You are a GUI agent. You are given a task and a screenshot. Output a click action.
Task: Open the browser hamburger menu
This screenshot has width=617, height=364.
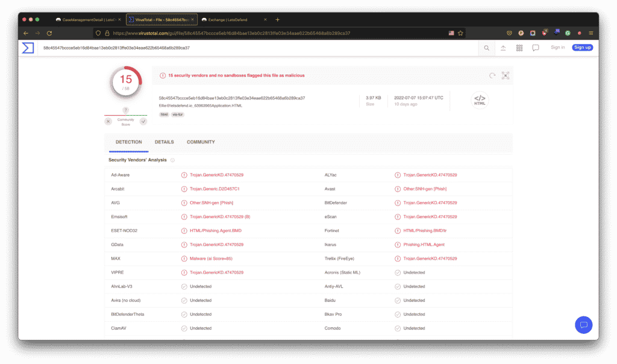[x=591, y=34]
